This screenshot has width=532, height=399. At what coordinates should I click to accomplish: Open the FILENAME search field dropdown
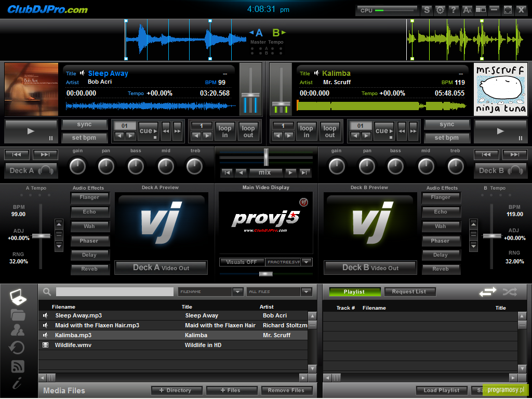[x=237, y=292]
